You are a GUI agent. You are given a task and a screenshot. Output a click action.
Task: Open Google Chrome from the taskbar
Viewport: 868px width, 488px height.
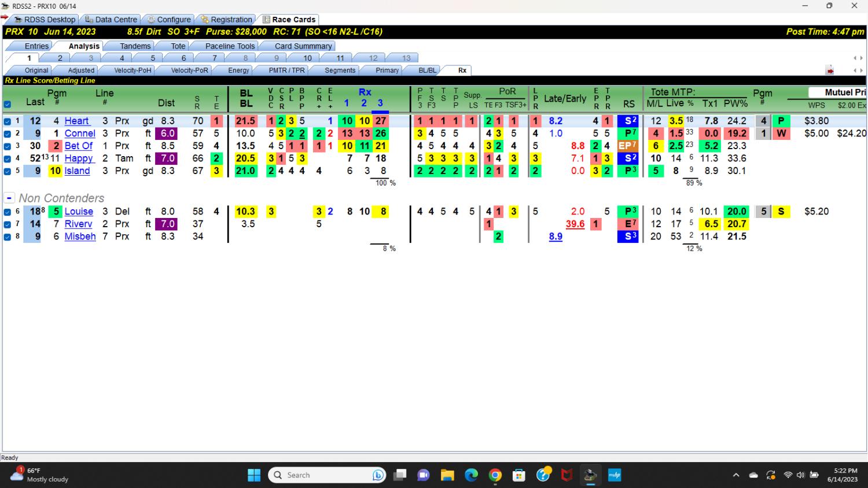tap(495, 475)
